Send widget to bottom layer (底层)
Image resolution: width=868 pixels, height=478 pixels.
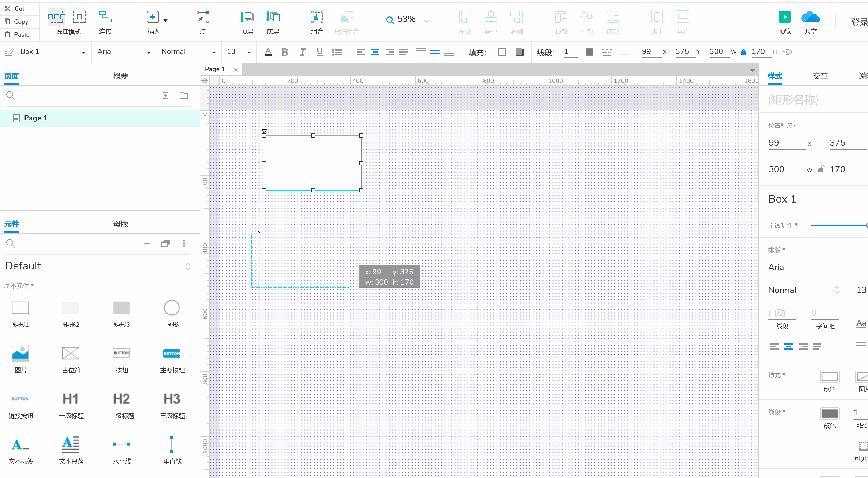pos(273,17)
